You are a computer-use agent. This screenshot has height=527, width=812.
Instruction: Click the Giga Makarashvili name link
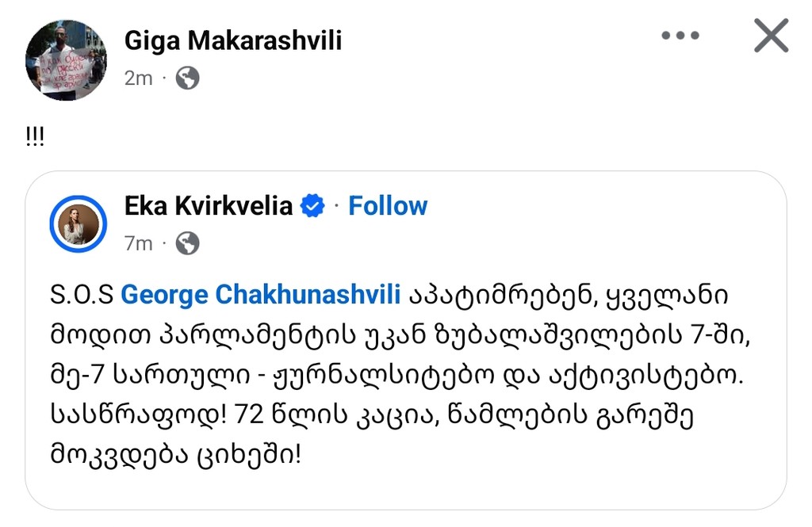233,40
